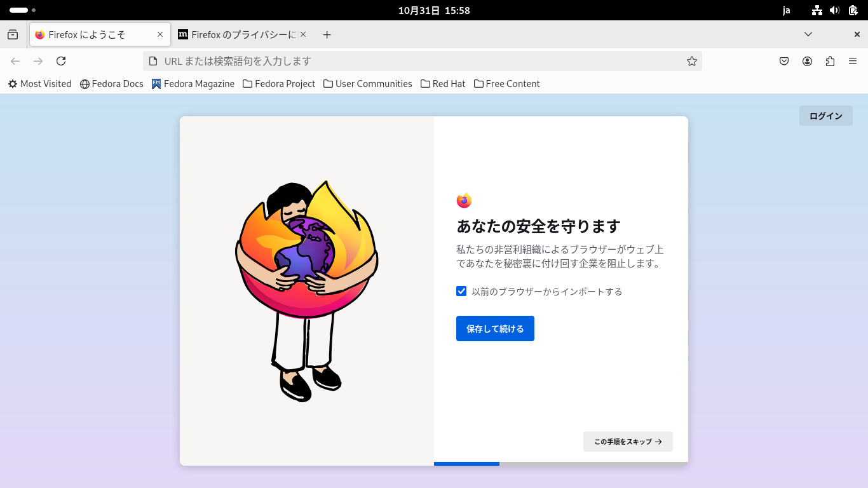Bookmark this page with the star icon
The image size is (868, 488).
(692, 61)
